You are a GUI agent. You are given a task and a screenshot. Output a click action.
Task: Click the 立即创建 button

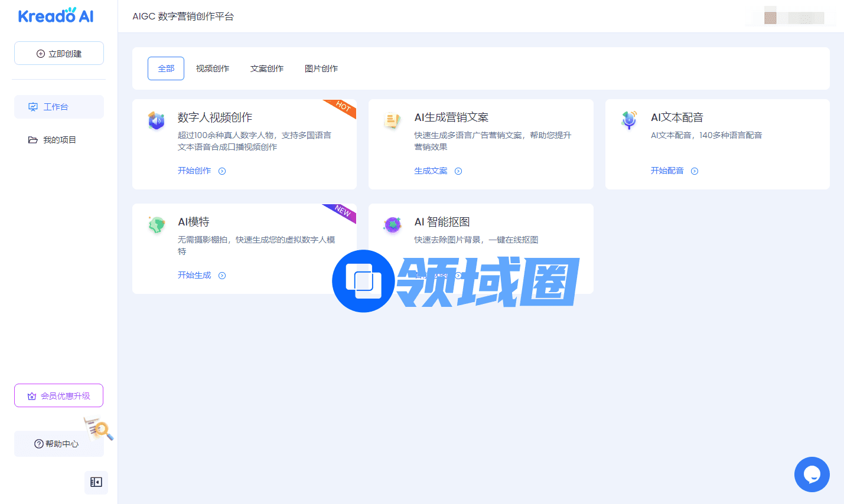click(x=59, y=53)
